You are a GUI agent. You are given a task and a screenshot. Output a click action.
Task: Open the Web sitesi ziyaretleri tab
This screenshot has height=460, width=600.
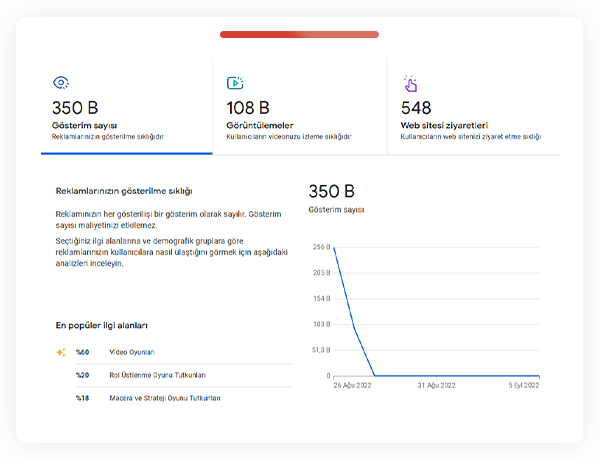pos(474,107)
